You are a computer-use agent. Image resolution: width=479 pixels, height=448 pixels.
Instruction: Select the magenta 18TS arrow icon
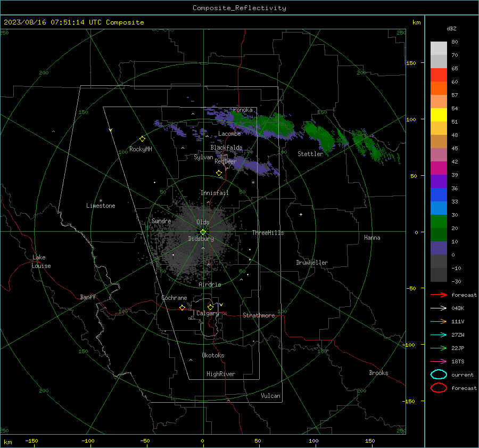[x=439, y=362]
